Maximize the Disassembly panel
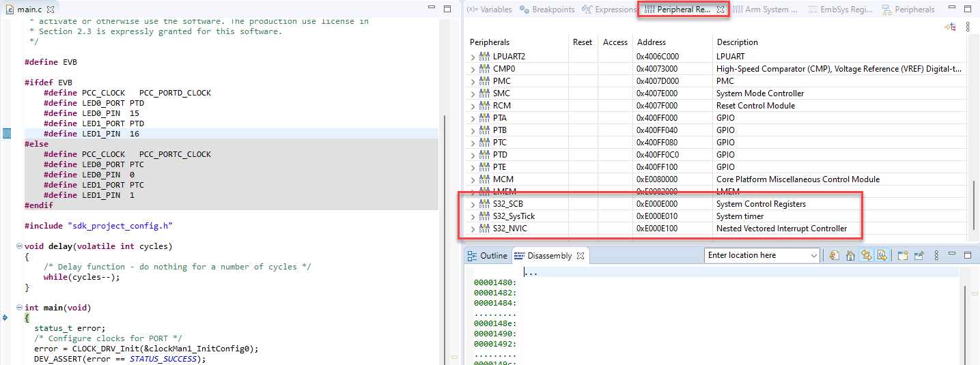Viewport: 980px width, 365px height. tap(967, 255)
